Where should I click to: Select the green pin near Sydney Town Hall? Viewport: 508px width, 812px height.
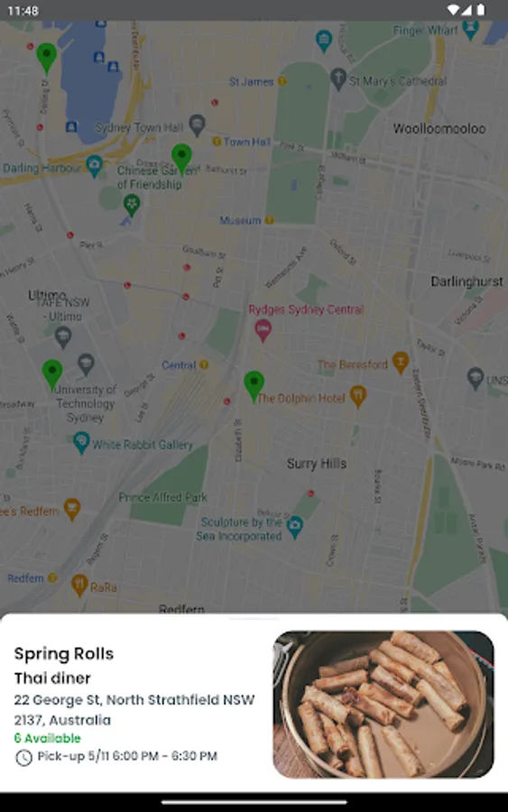click(181, 159)
